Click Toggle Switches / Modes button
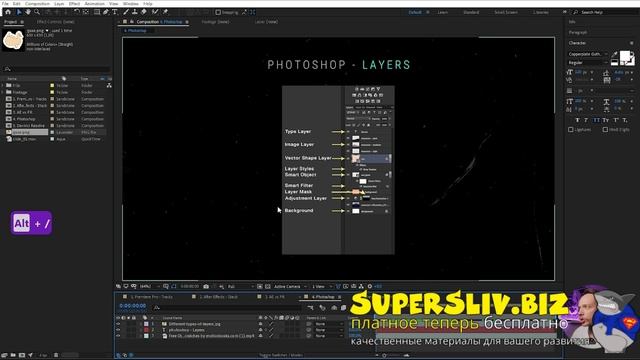Viewport: 640px width, 360px height. (x=281, y=355)
